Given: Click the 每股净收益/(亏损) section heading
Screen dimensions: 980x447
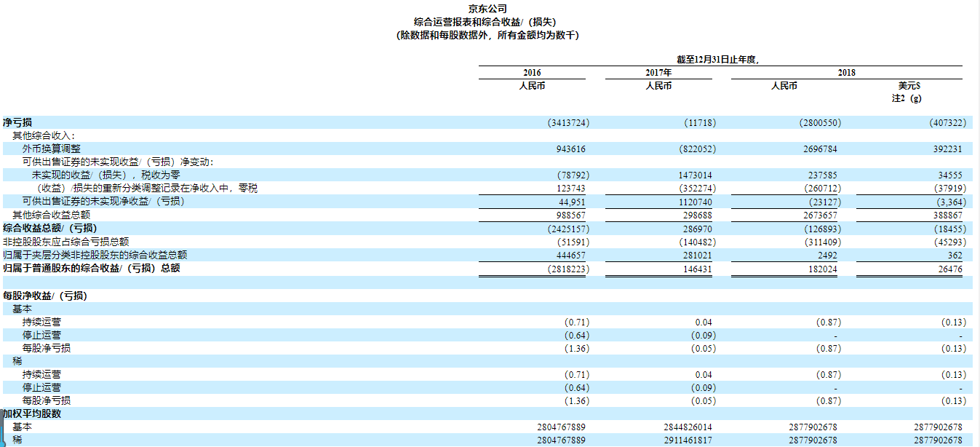Looking at the screenshot, I should pos(45,296).
